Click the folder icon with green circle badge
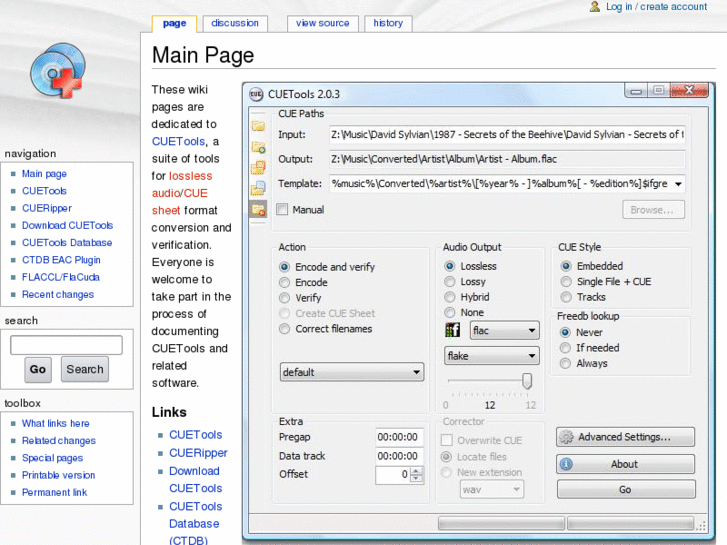 tap(258, 147)
